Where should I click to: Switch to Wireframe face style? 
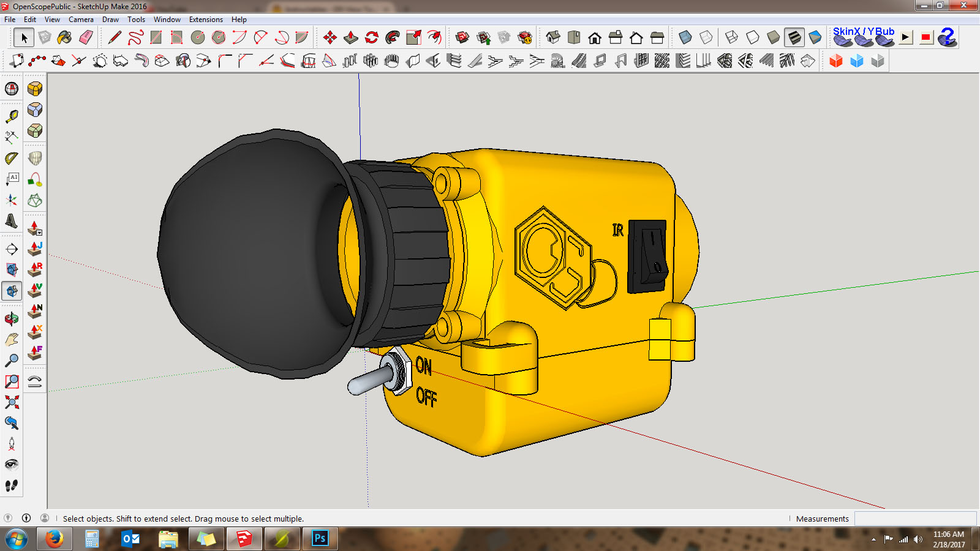pos(731,38)
